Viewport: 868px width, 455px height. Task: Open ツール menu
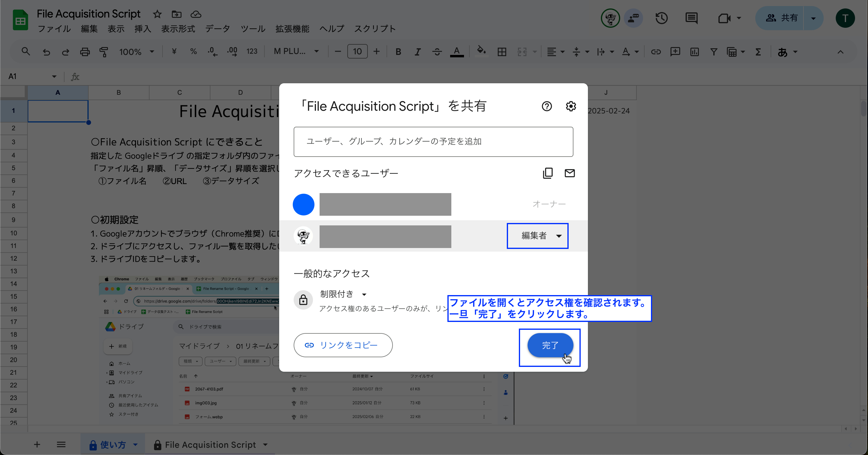[x=253, y=29]
